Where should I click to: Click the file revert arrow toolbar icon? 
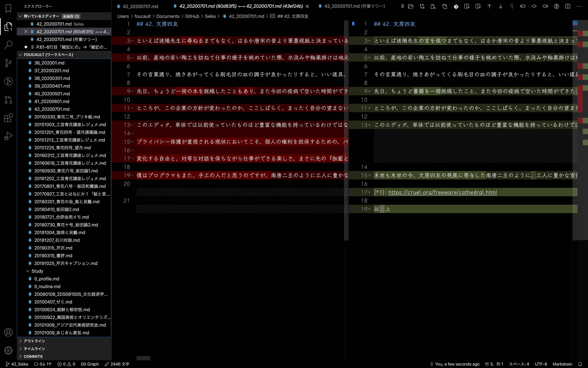433,6
